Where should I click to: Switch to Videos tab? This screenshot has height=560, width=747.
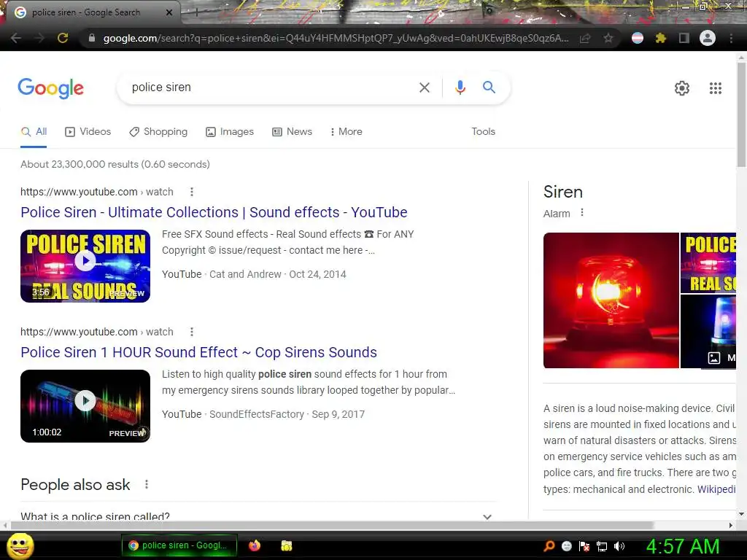tap(88, 132)
